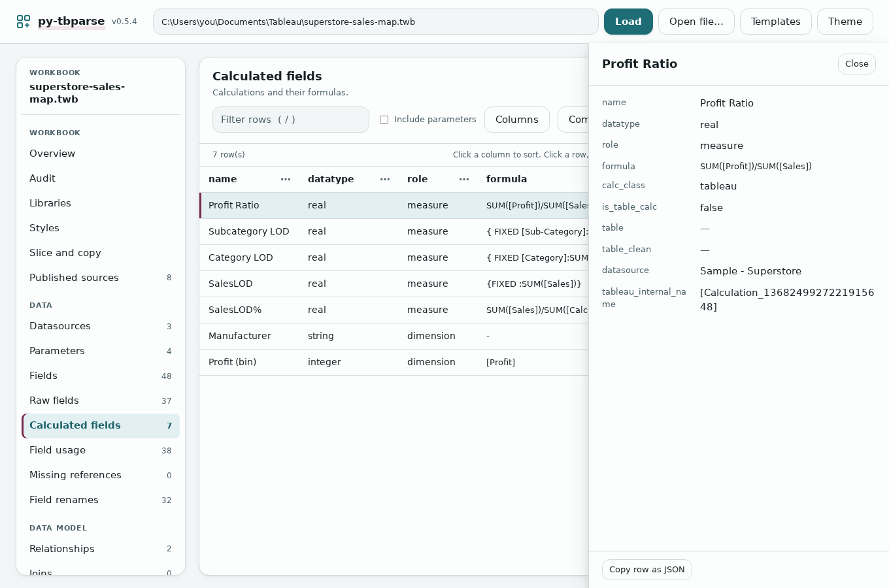Open the Theme menu

click(x=845, y=22)
